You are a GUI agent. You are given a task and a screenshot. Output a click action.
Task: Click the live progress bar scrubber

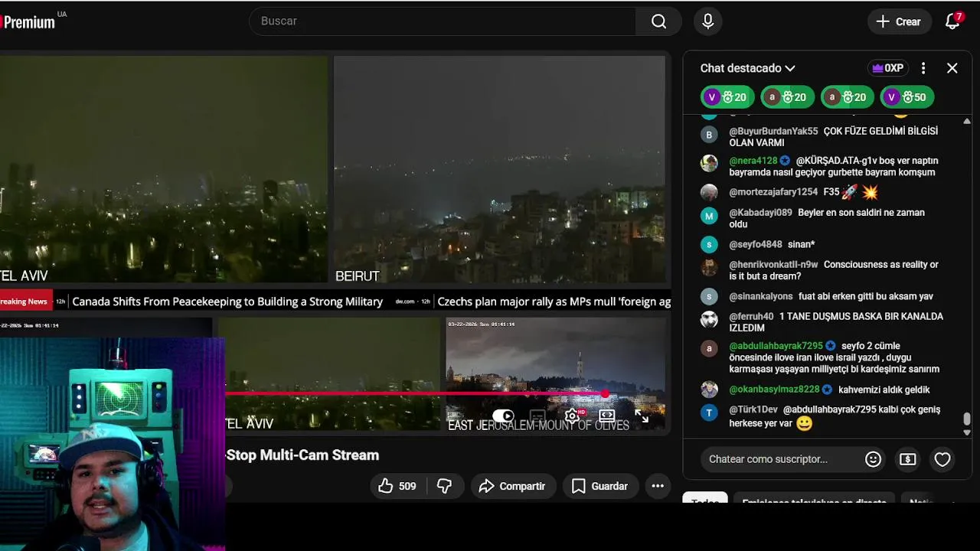pyautogui.click(x=606, y=394)
